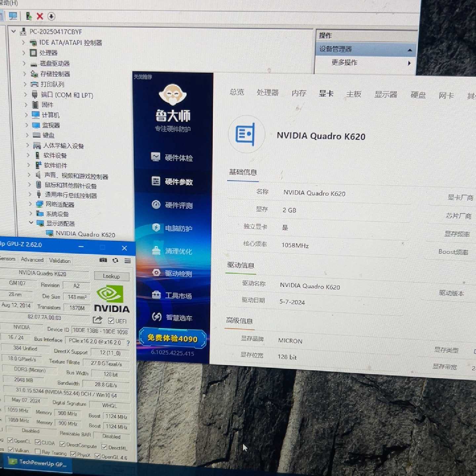Expand IDE ATA/ATAPI 控制器 node
The image size is (476, 476).
[x=23, y=42]
